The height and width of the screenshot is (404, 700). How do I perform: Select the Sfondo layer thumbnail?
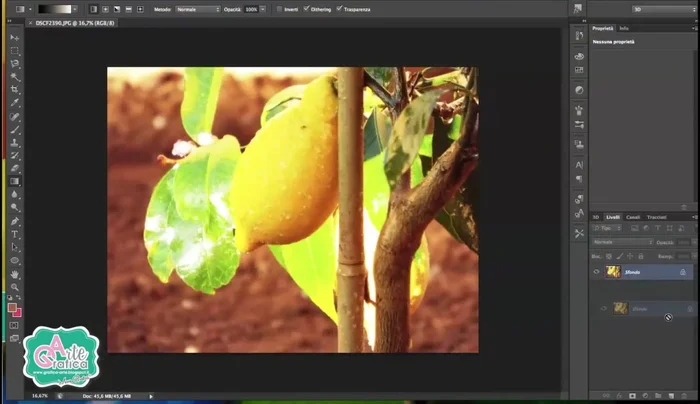point(613,272)
